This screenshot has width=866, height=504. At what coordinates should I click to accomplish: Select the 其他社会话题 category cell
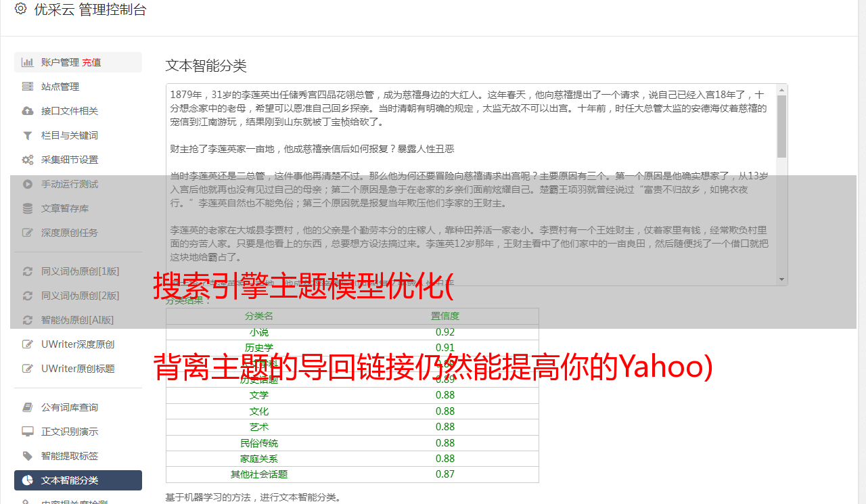pos(259,474)
